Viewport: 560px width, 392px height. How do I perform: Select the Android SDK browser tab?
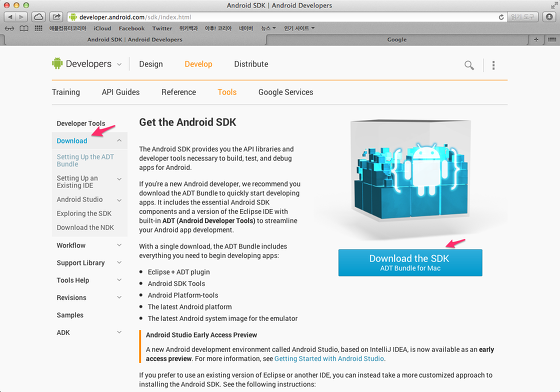pos(135,40)
